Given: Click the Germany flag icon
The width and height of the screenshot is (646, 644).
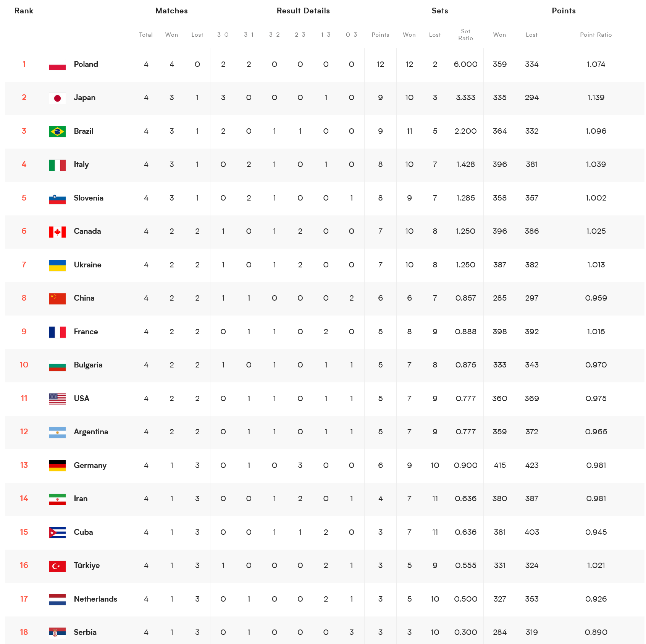Looking at the screenshot, I should point(57,466).
